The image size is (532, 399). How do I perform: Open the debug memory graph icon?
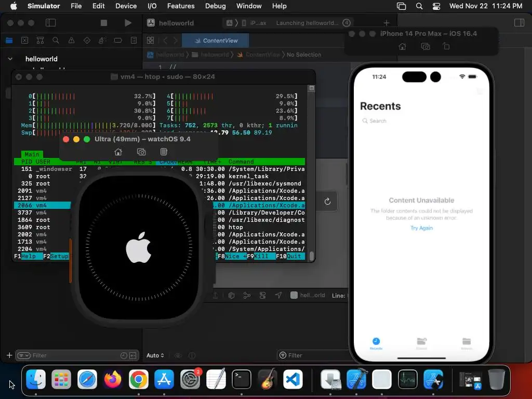click(247, 295)
